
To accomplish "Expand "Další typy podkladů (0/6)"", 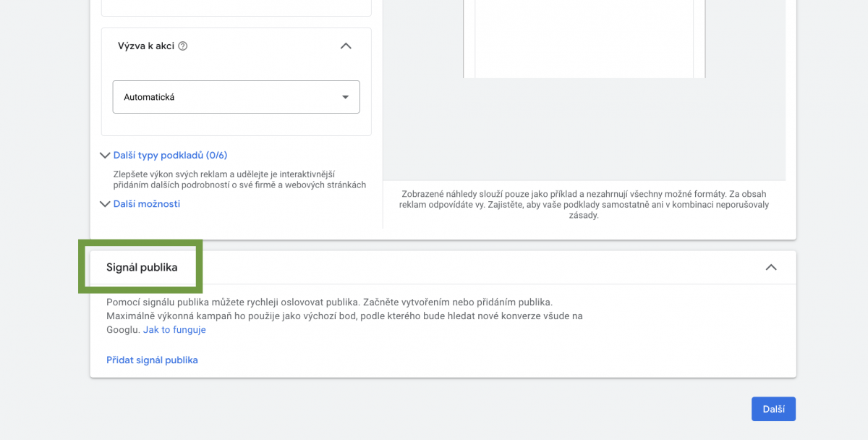I will 170,155.
